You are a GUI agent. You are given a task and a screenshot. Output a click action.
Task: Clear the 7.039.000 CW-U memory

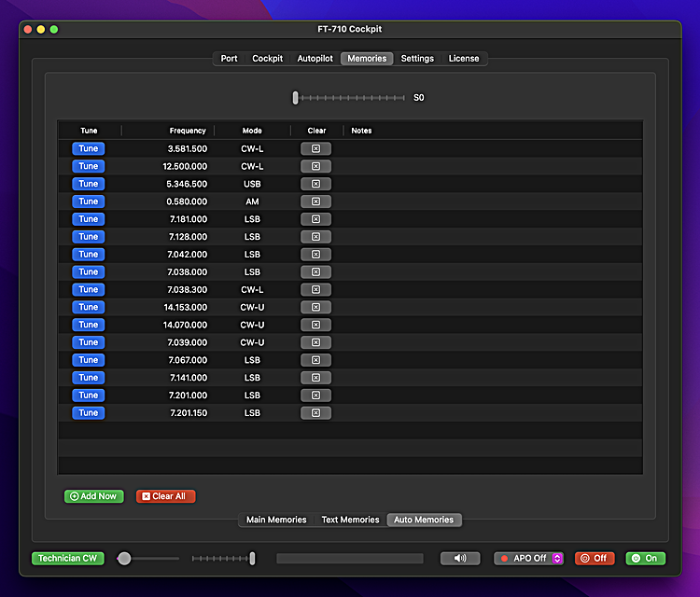(x=315, y=342)
